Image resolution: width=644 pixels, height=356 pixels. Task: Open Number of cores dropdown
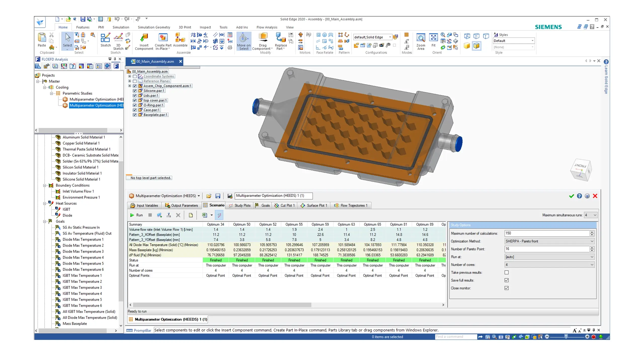[549, 265]
